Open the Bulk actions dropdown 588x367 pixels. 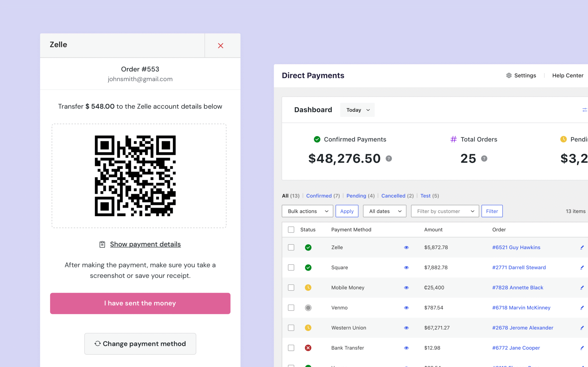(307, 211)
